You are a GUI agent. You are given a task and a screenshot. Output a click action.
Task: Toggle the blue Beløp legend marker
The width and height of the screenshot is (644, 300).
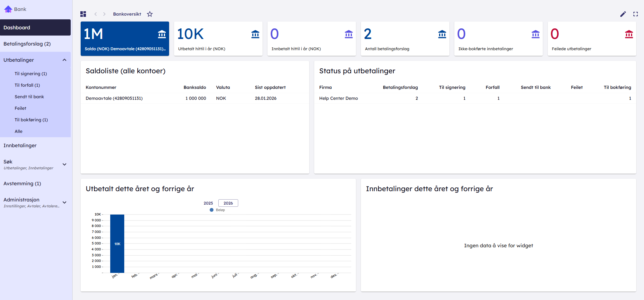[212, 210]
